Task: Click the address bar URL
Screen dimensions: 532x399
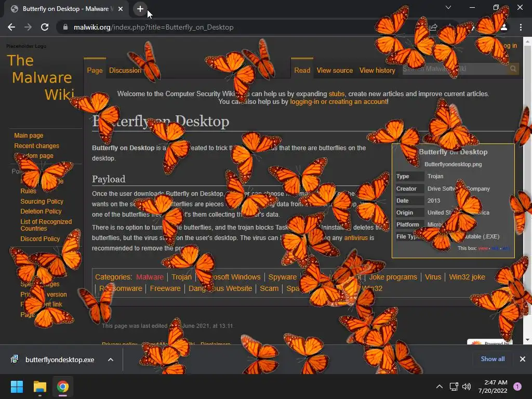Action: tap(153, 27)
